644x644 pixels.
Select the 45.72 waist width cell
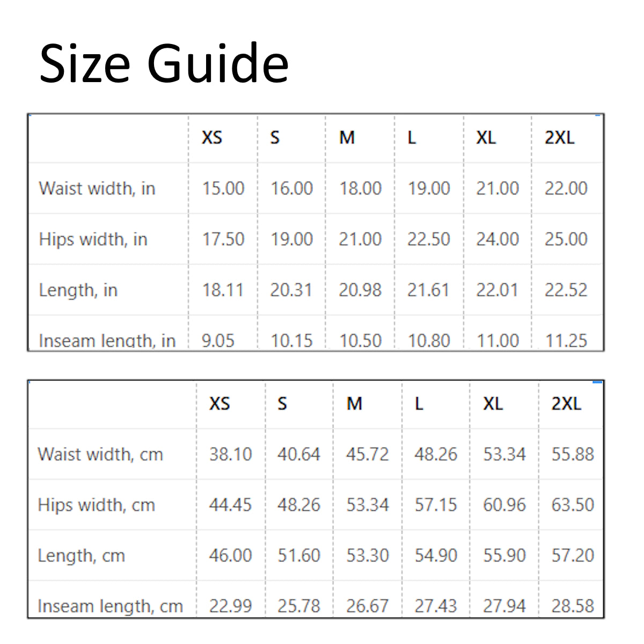point(367,455)
